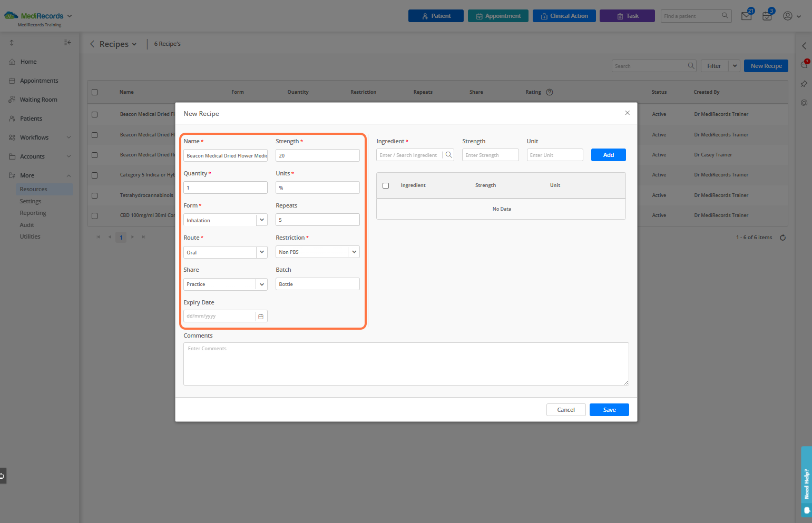Go to Home in the sidebar
Screen dimensions: 812x523
(28, 62)
